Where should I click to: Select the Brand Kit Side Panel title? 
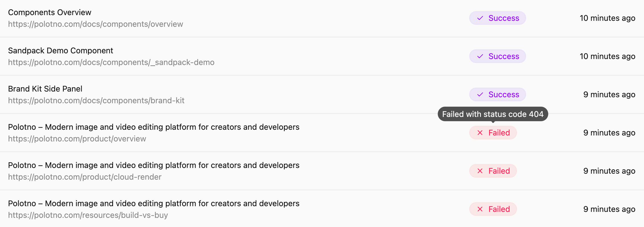45,89
